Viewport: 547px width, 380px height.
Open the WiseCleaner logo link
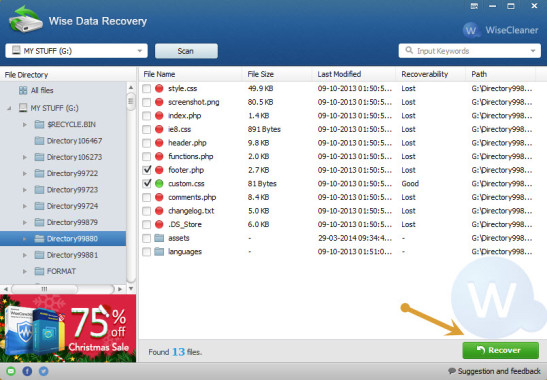[501, 30]
